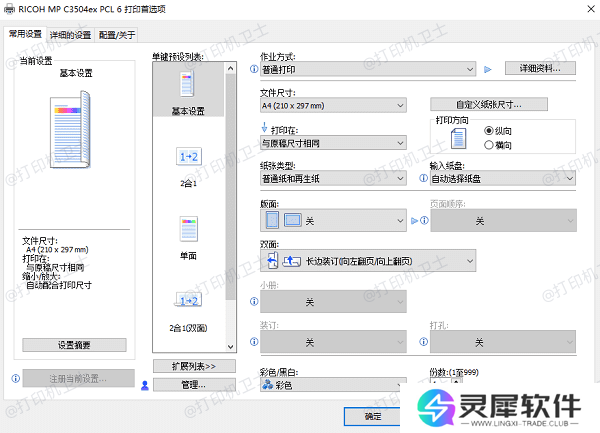
Task: Click the 管理... button
Action: [x=194, y=385]
